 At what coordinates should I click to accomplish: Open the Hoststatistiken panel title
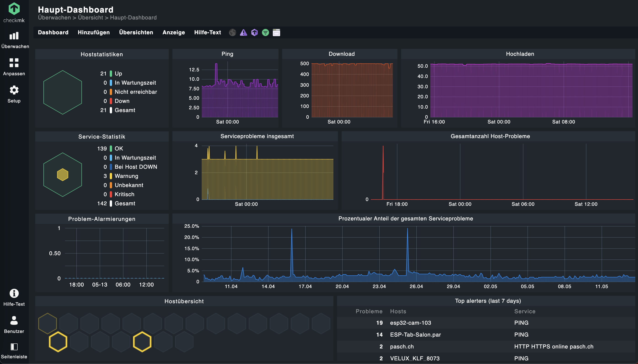[102, 54]
